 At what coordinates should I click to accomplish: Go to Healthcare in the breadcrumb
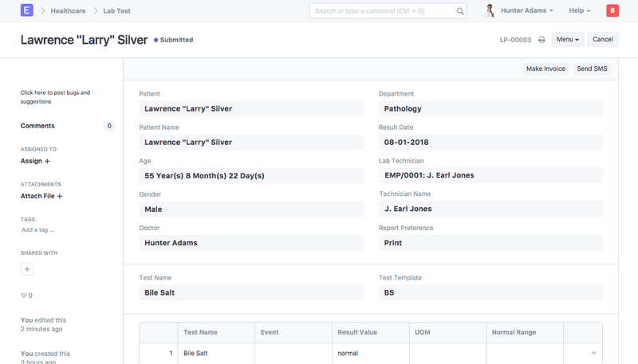pos(68,11)
